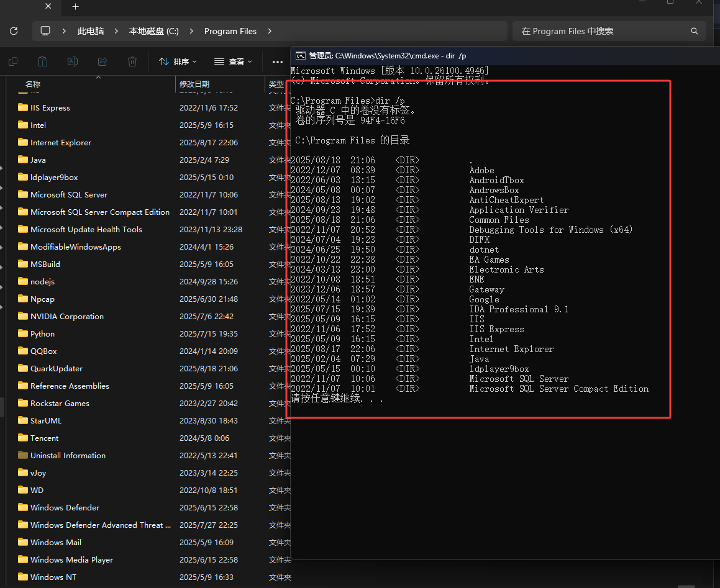Expand chevron after 此电脑 in breadcrumb
720x588 pixels.
pyautogui.click(x=116, y=31)
